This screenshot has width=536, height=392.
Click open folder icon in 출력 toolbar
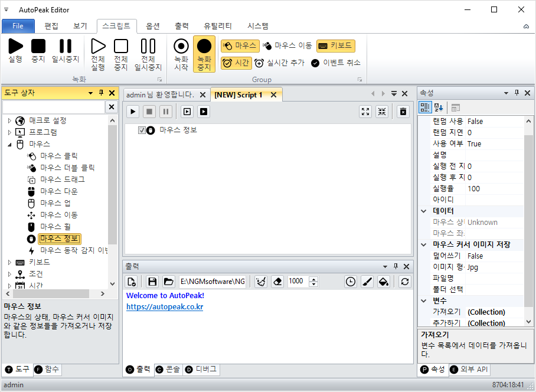(x=168, y=282)
